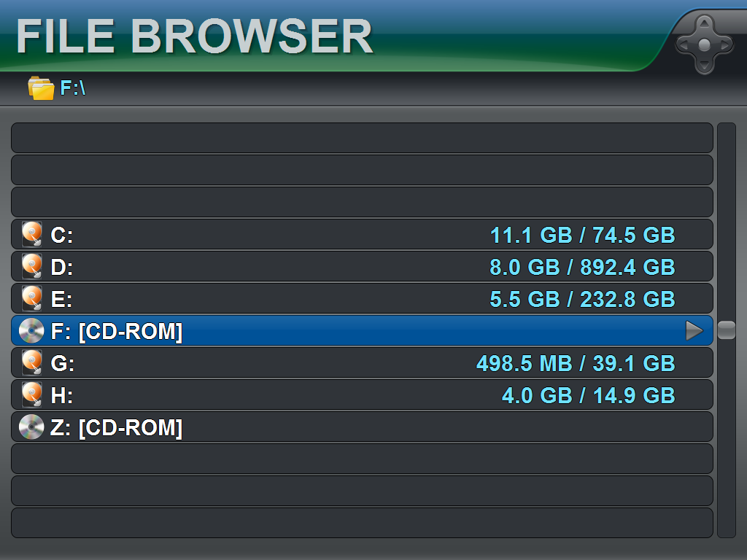Screen dimensions: 747x560
Task: Click the F: CD-ROM disc icon
Action: 31,331
